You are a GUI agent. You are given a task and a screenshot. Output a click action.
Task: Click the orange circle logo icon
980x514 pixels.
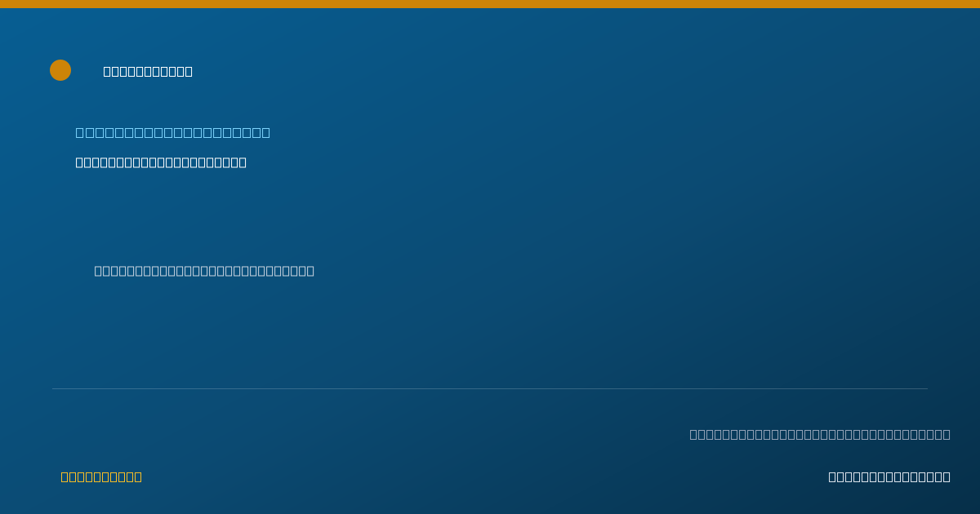pyautogui.click(x=60, y=70)
